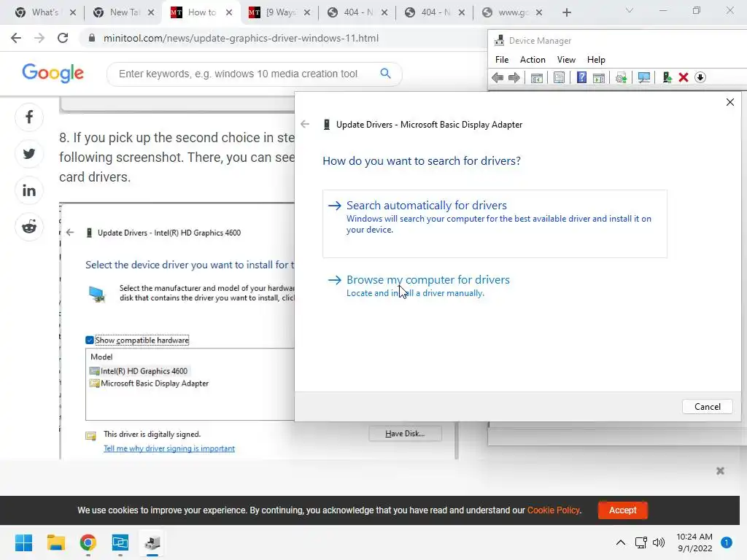Open Device Manager View menu

(566, 60)
